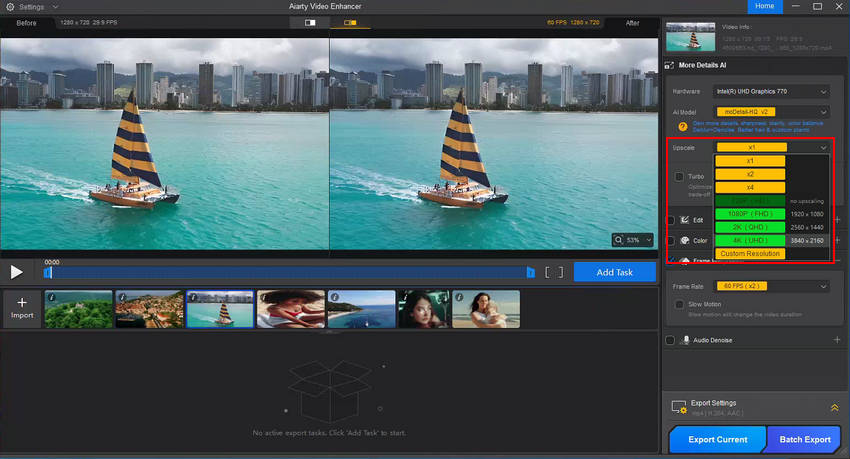The height and width of the screenshot is (459, 850).
Task: Click the More Details AI panel icon
Action: tap(669, 65)
